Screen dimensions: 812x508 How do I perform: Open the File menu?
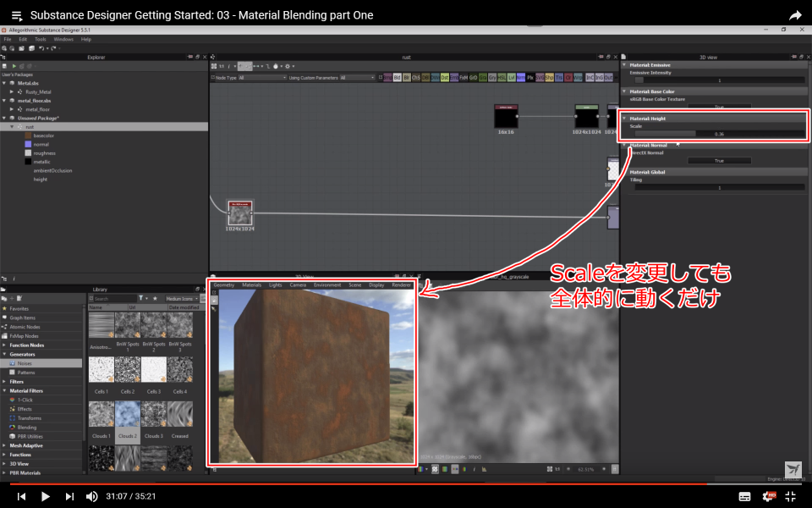coord(8,40)
